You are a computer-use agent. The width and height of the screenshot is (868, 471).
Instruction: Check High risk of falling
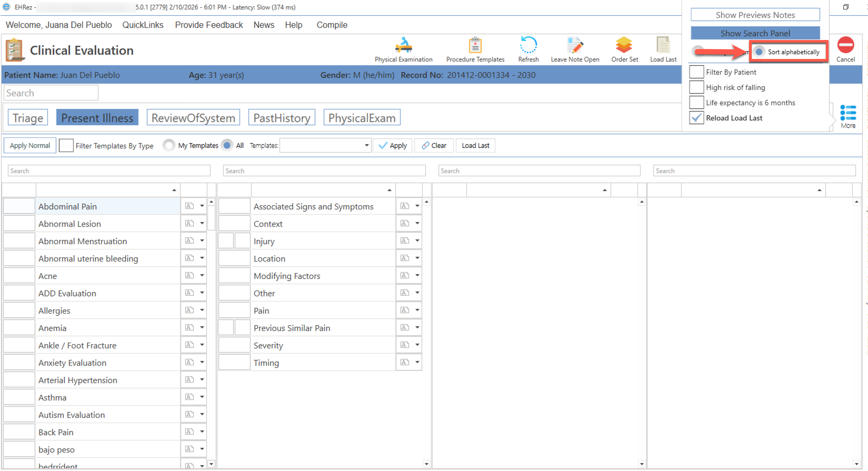696,87
